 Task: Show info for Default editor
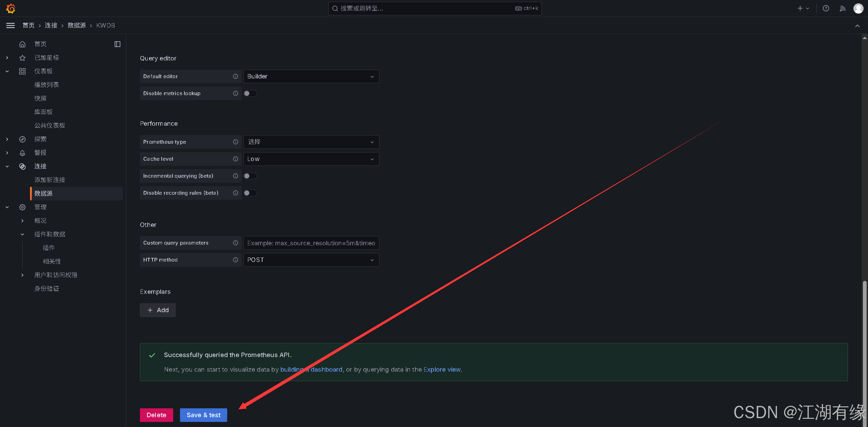236,76
